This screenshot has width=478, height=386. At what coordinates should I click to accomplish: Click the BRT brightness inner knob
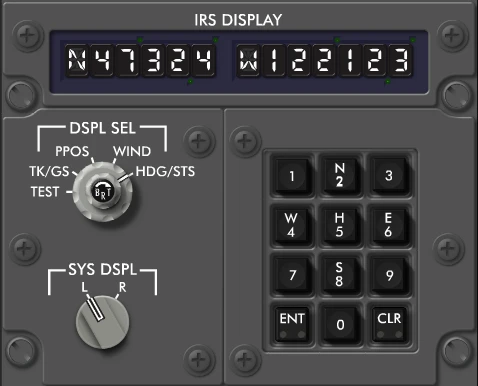[x=103, y=192]
